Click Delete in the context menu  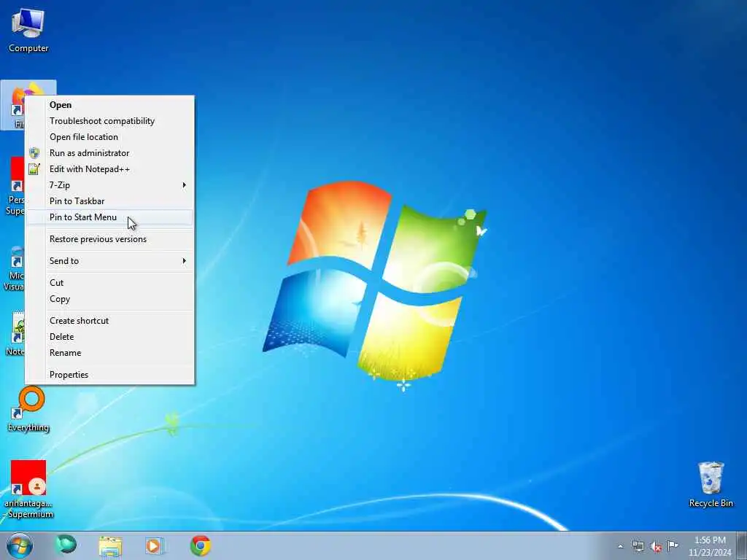coord(109,337)
